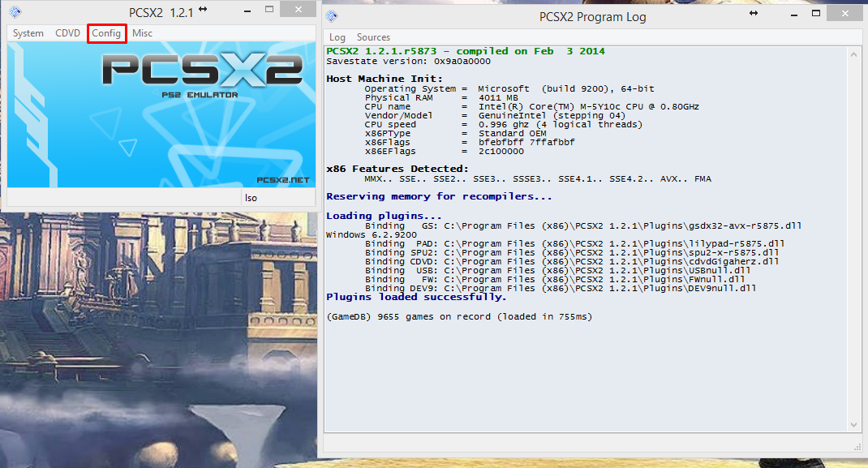Click the 'x86EFlags = 2c100000' line
This screenshot has width=868, height=468.
(x=444, y=151)
